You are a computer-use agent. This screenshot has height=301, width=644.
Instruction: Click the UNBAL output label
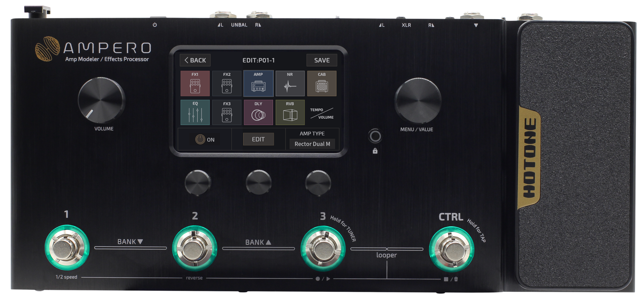(239, 25)
